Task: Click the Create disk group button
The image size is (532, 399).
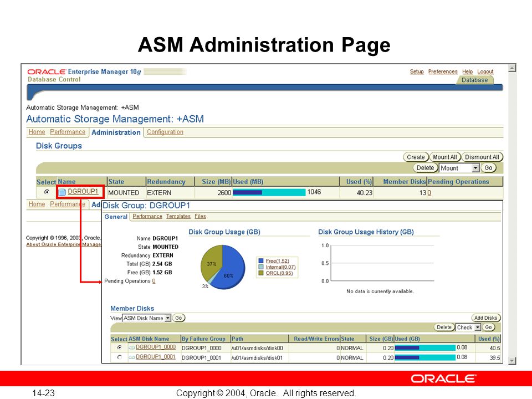Action: pyautogui.click(x=416, y=157)
